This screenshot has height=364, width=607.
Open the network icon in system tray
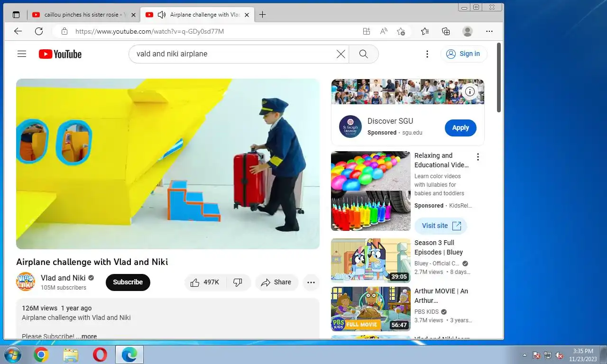[x=548, y=355]
